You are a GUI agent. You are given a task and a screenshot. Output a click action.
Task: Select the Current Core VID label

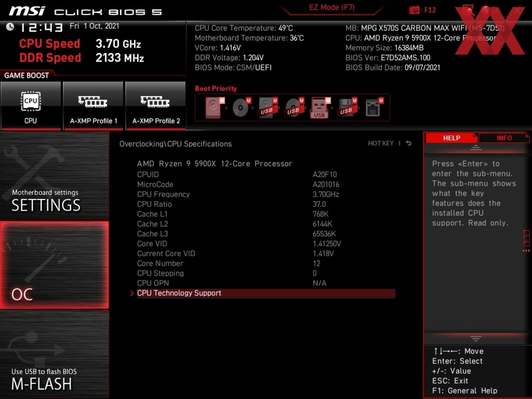click(x=166, y=253)
